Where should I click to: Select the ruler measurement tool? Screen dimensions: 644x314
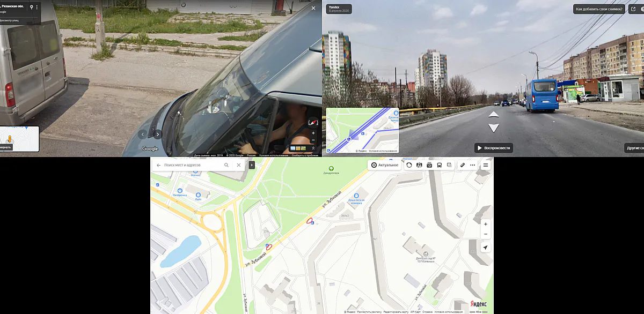(x=463, y=165)
